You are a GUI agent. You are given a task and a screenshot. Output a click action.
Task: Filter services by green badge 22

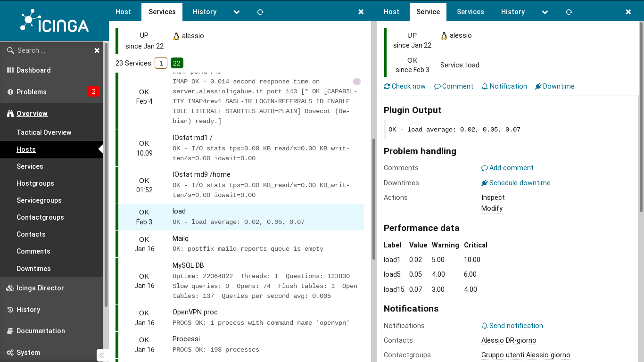click(x=177, y=63)
